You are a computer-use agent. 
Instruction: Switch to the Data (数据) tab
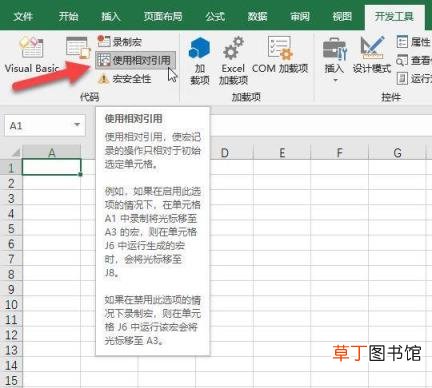tap(257, 16)
